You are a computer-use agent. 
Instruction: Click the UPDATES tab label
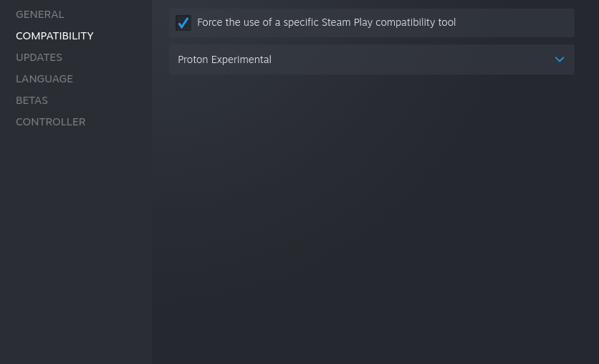click(x=39, y=57)
